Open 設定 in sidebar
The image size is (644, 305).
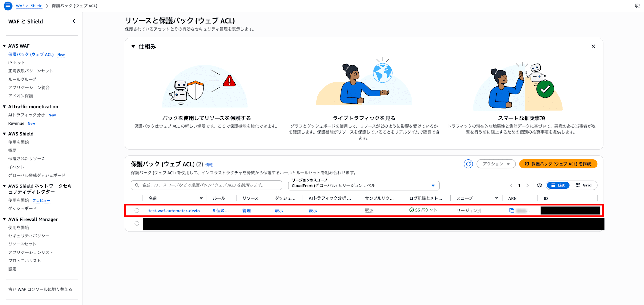12,269
